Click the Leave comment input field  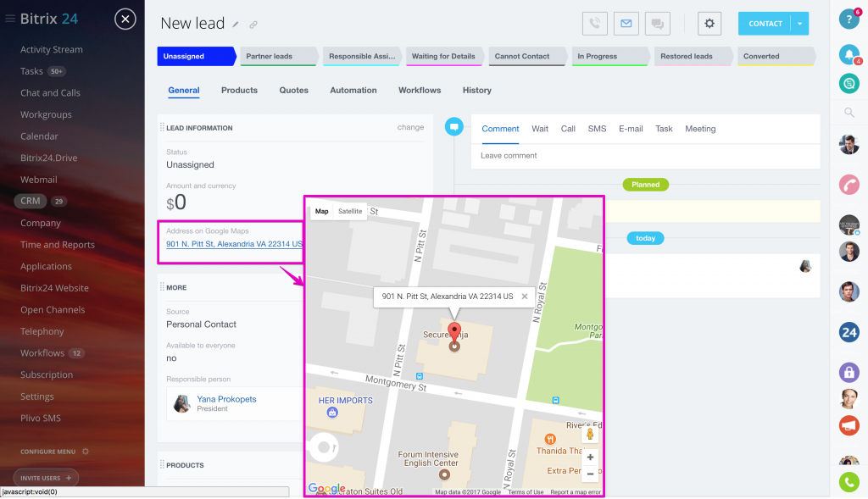coord(645,156)
